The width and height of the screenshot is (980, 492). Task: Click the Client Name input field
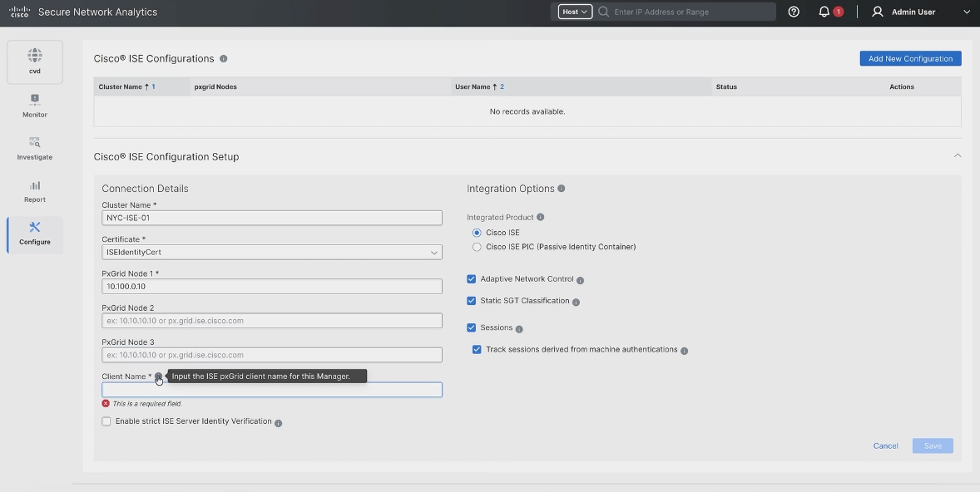pos(272,390)
